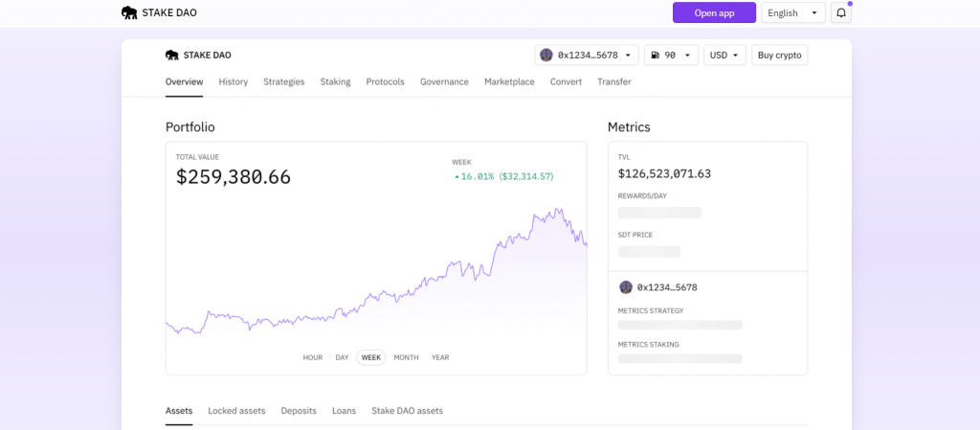Switch to the Locked assets tab
Image resolution: width=980 pixels, height=430 pixels.
[237, 411]
